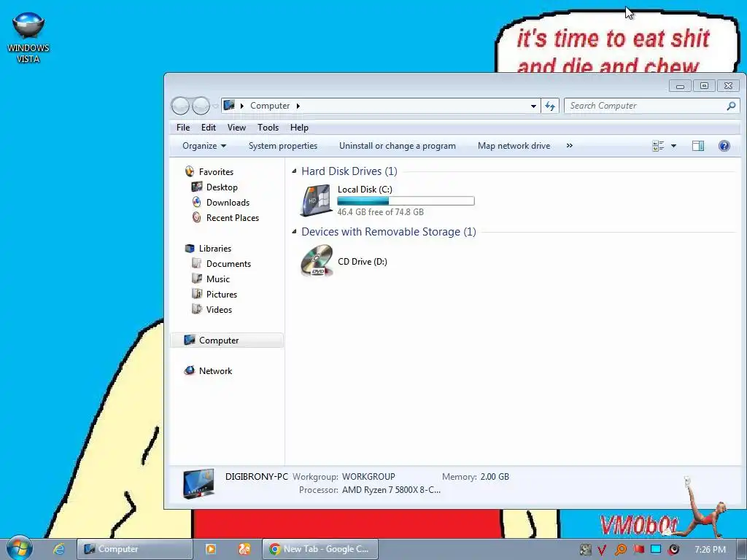Click the speaker volume tray icon

tap(673, 550)
